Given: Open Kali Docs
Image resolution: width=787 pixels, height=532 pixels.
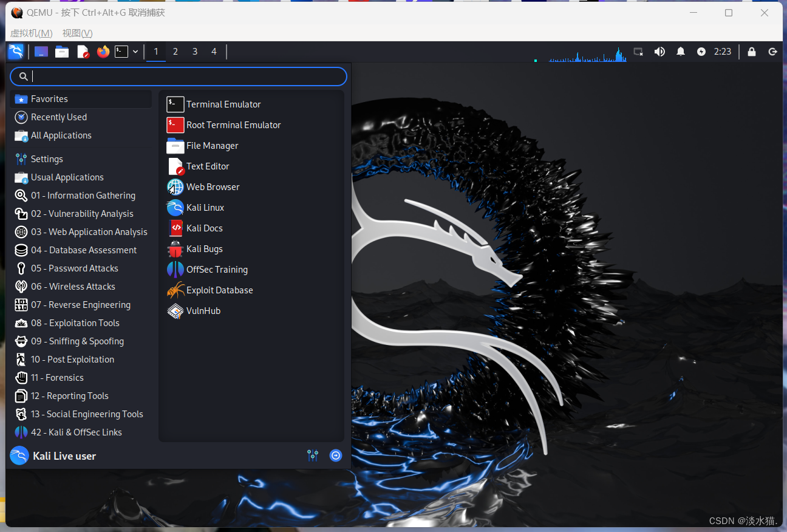Looking at the screenshot, I should (x=251, y=228).
